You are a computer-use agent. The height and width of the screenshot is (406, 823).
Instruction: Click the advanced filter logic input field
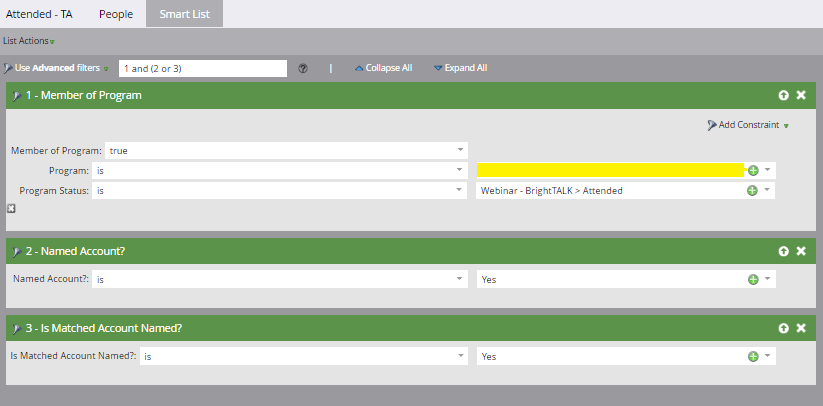(x=202, y=68)
